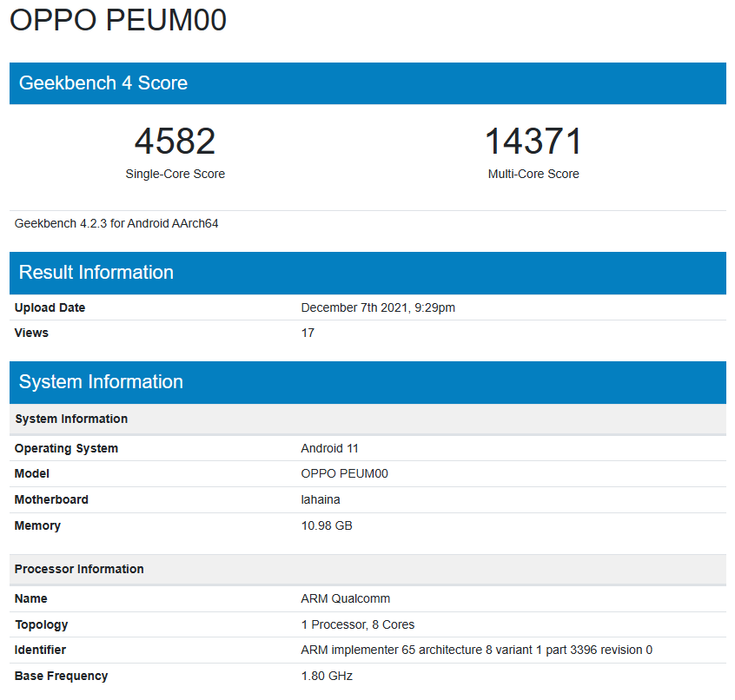735x700 pixels.
Task: Select the single-core score value 4582
Action: tap(175, 141)
